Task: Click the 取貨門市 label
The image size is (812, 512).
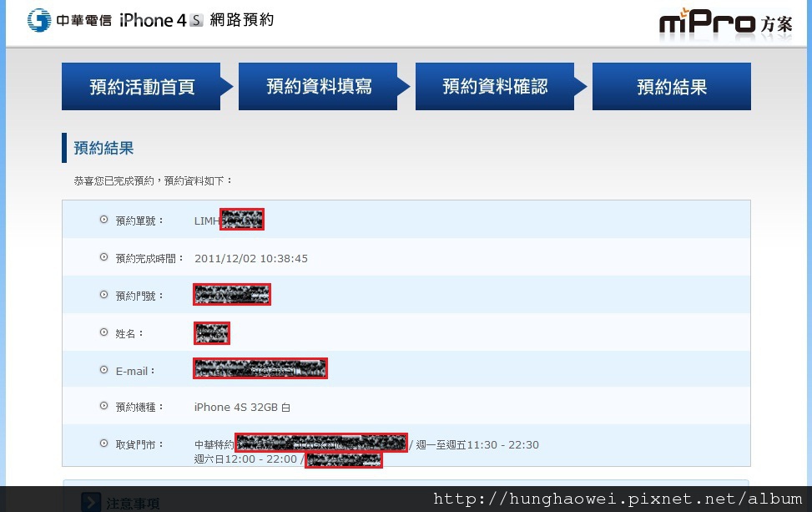Action: [139, 444]
